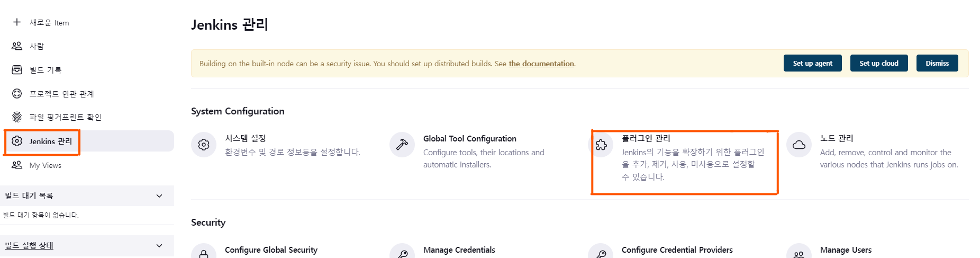Viewport: 980px width, 258px height.
Task: Click the fingerprint icon beside 파일 핑거프린트 확인
Action: (x=17, y=117)
